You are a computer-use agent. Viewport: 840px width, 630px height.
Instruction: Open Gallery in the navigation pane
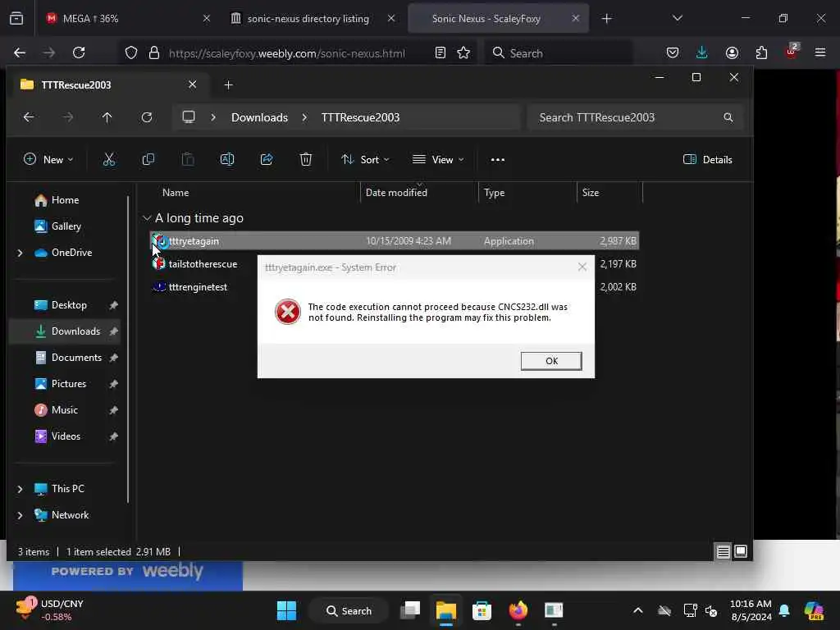pyautogui.click(x=66, y=226)
